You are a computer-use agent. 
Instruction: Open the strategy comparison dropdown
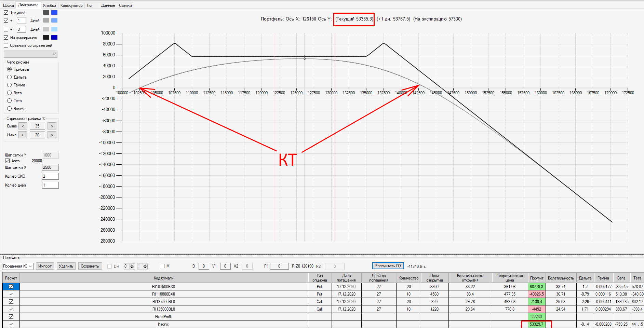[x=30, y=54]
